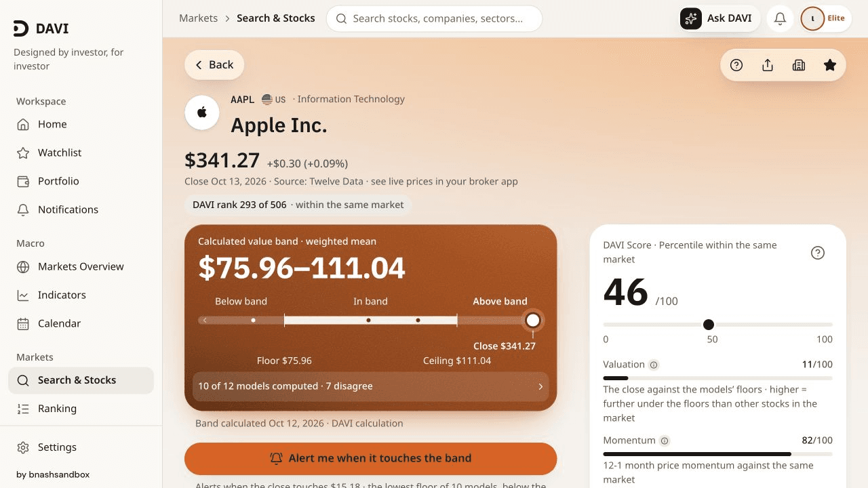Click the $341.27 price text
Image resolution: width=868 pixels, height=488 pixels.
(222, 161)
